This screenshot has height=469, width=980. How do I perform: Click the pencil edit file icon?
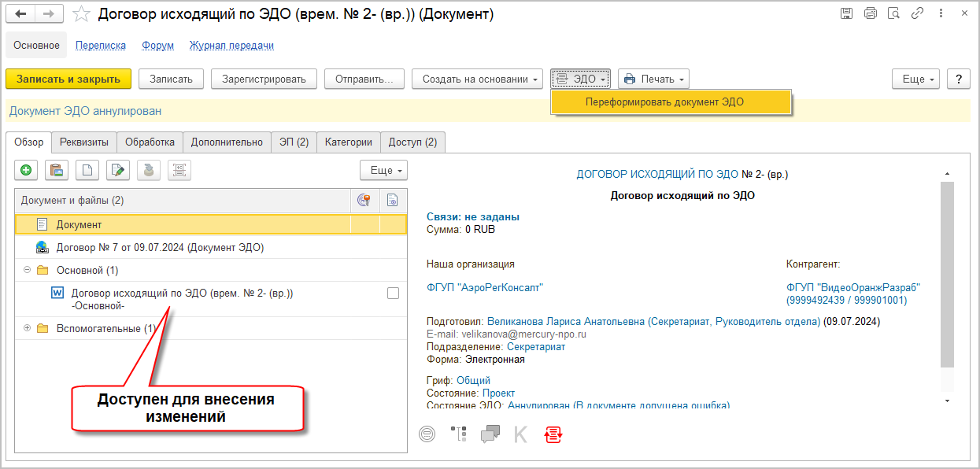118,170
